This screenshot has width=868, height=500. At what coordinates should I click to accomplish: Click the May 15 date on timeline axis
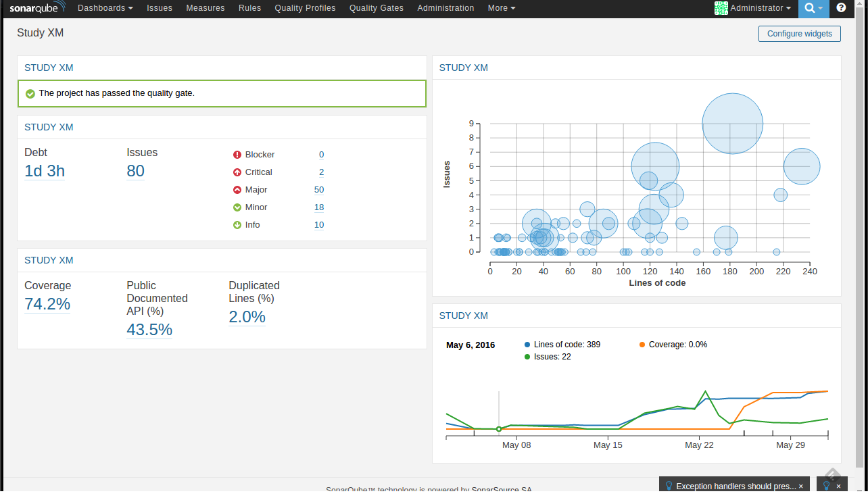coord(608,445)
